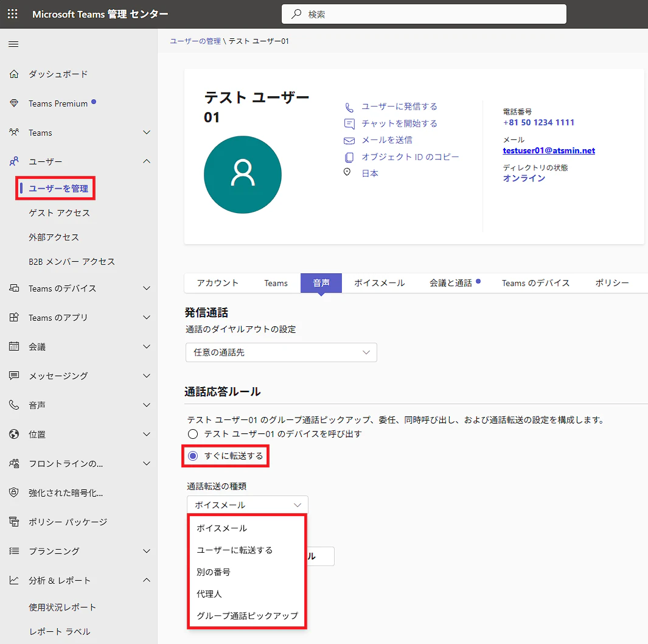
Task: Click the フロントライン sidebar icon
Action: (14, 463)
